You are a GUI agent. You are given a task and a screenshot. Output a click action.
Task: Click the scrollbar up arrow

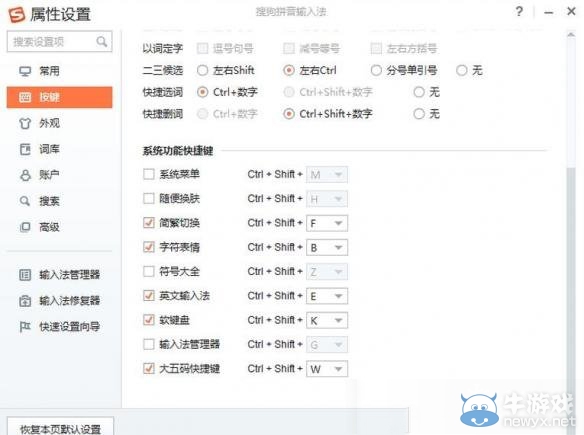pos(571,35)
